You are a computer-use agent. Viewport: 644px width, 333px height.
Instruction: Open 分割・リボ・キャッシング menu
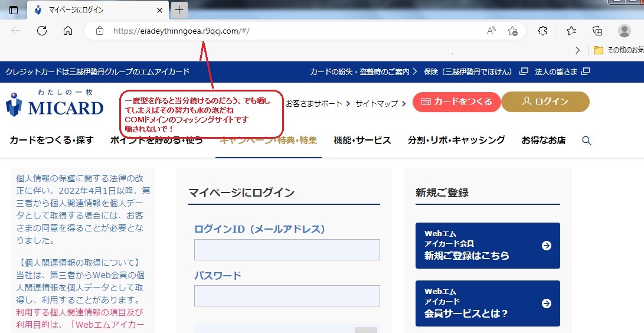pos(456,141)
